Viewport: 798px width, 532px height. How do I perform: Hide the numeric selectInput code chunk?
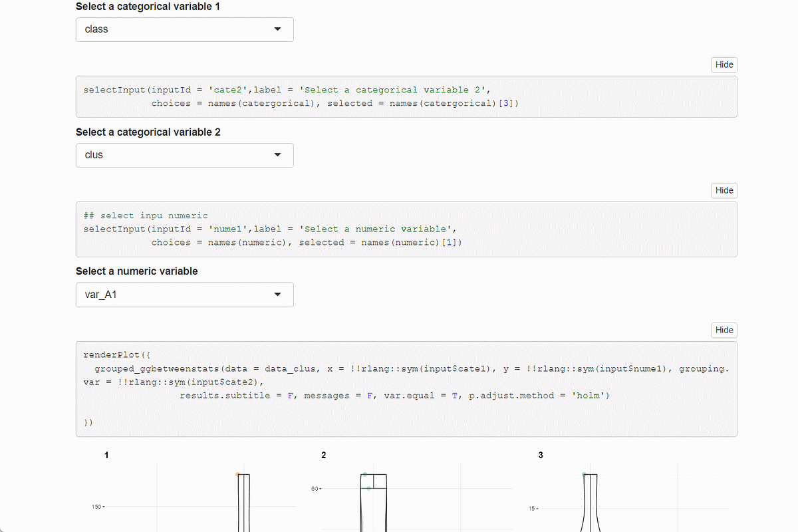[724, 190]
